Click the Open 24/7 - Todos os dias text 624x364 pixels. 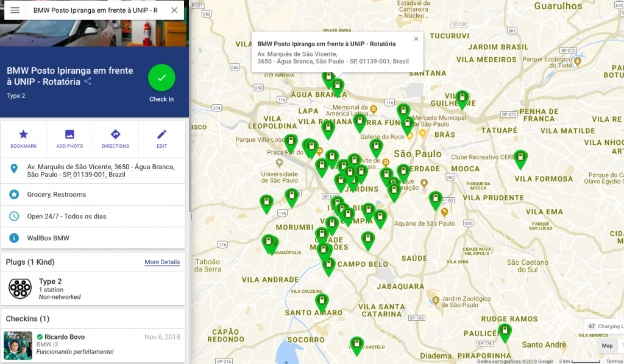coord(66,216)
